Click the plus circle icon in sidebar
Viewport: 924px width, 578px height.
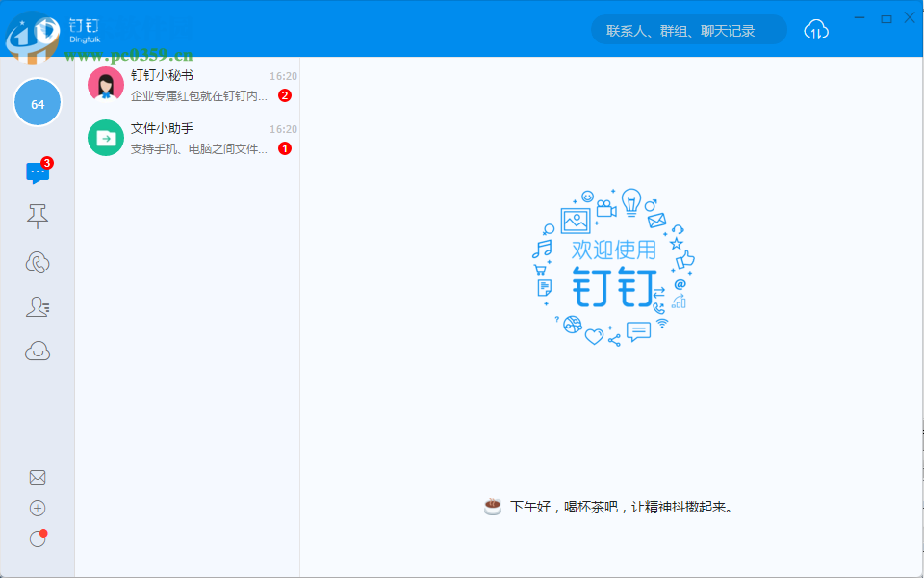click(38, 508)
